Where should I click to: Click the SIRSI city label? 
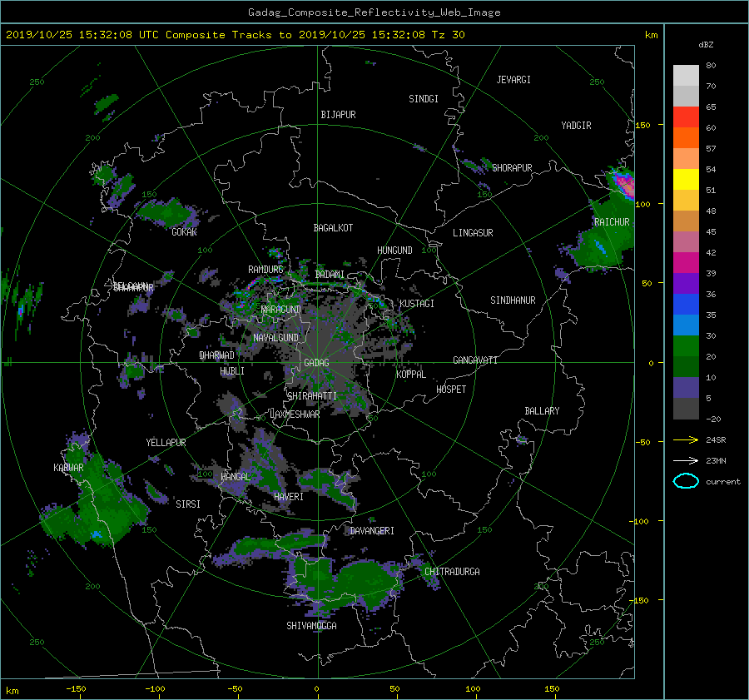pos(188,504)
